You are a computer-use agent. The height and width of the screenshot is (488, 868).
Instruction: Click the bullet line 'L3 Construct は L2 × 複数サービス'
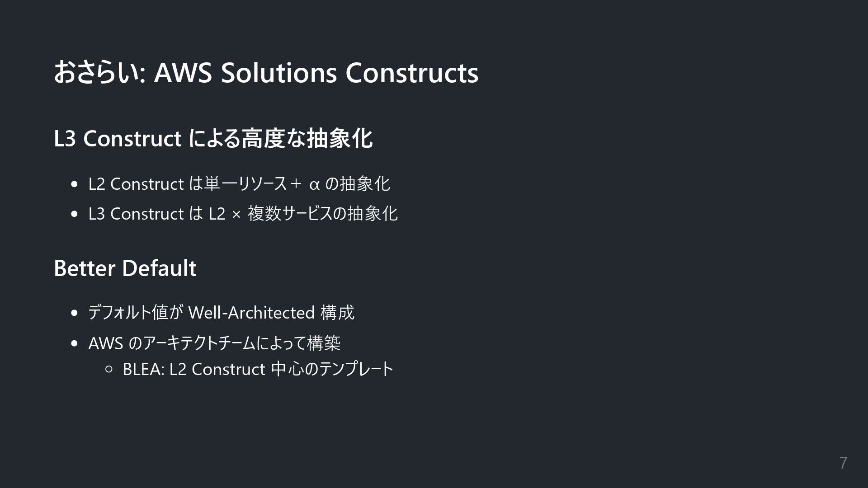[243, 213]
